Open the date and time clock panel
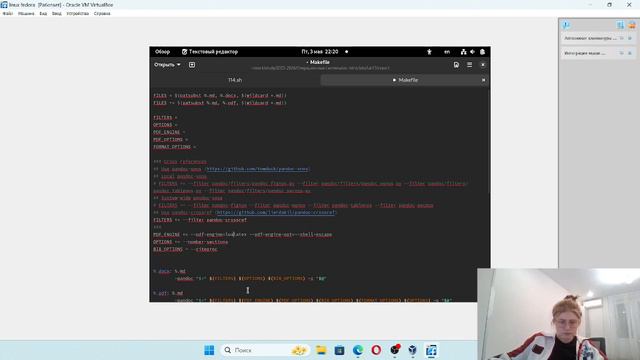The width and height of the screenshot is (640, 360). click(320, 52)
